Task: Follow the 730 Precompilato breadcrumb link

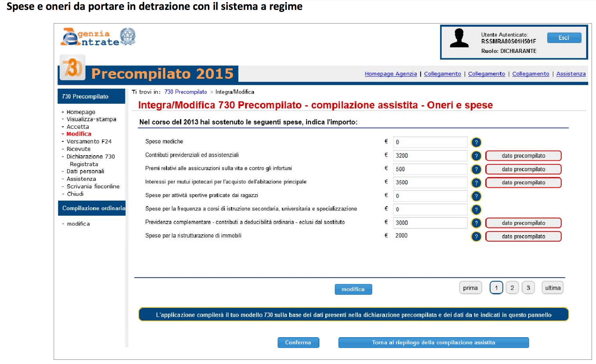Action: tap(185, 92)
